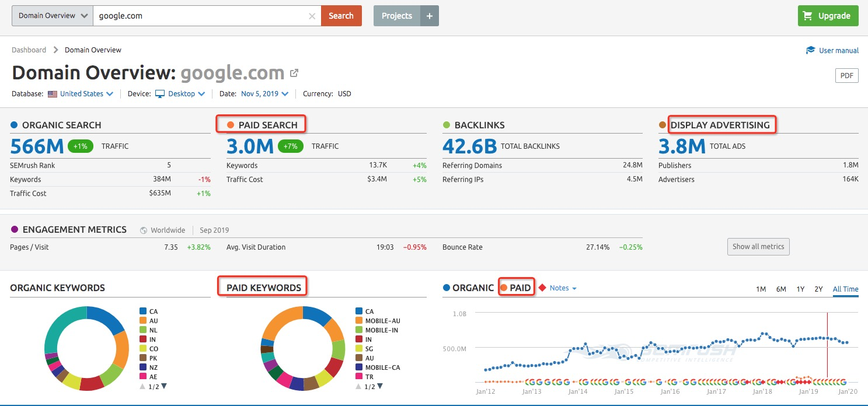This screenshot has height=406, width=868.
Task: Open the Domain Overview report type dropdown
Action: pos(53,16)
